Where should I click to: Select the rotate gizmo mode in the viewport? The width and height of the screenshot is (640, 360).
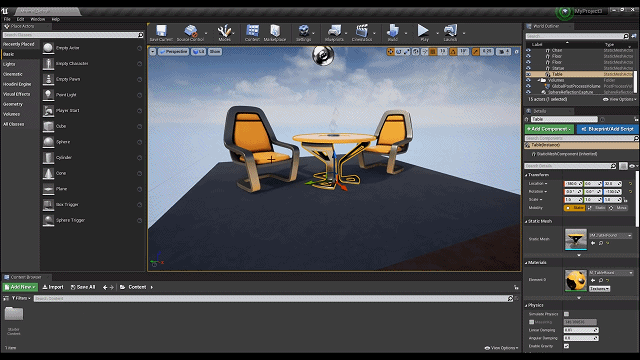click(x=399, y=52)
